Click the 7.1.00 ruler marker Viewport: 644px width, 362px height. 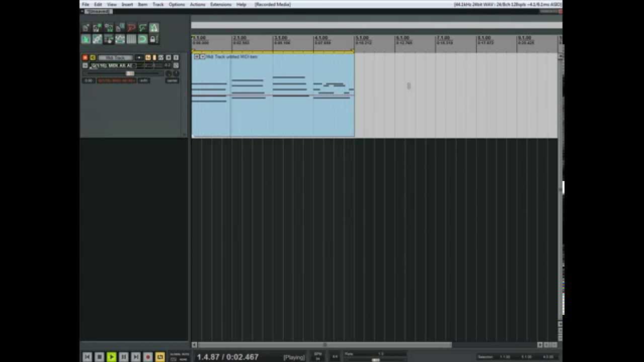443,38
